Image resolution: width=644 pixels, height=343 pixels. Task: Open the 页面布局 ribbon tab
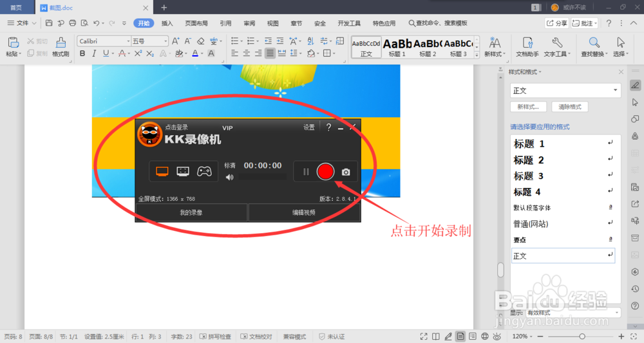pyautogui.click(x=196, y=23)
